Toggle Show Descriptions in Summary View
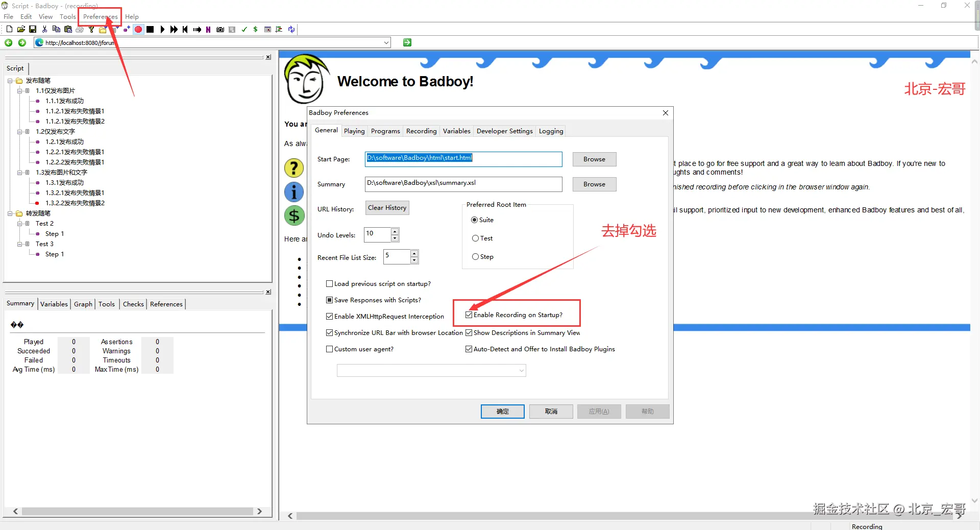This screenshot has width=980, height=530. click(x=469, y=333)
